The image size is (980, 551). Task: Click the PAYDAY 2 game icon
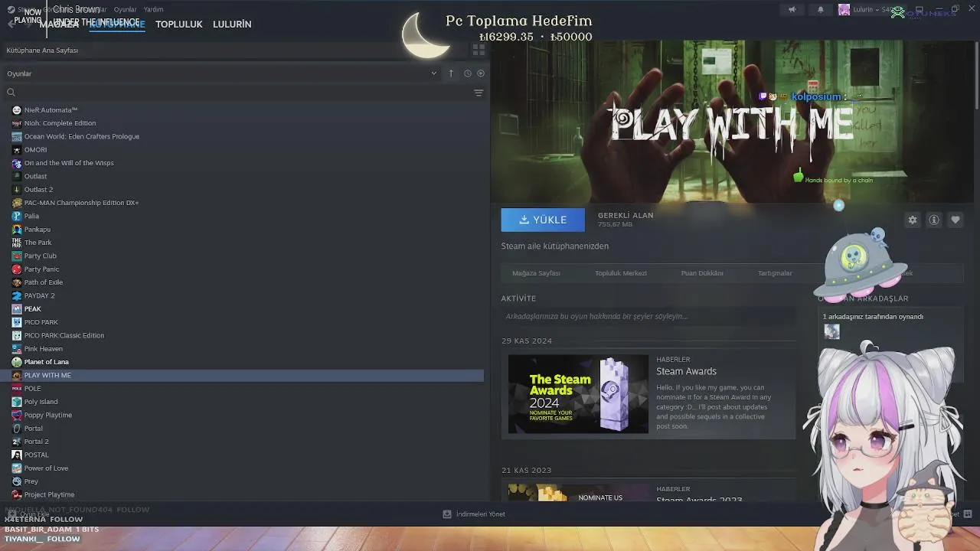[17, 295]
